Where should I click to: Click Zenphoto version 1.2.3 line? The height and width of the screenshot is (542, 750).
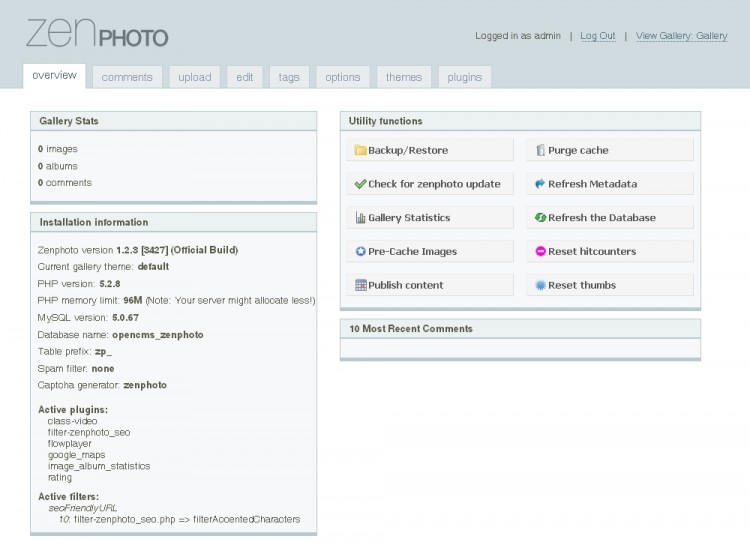click(x=138, y=250)
